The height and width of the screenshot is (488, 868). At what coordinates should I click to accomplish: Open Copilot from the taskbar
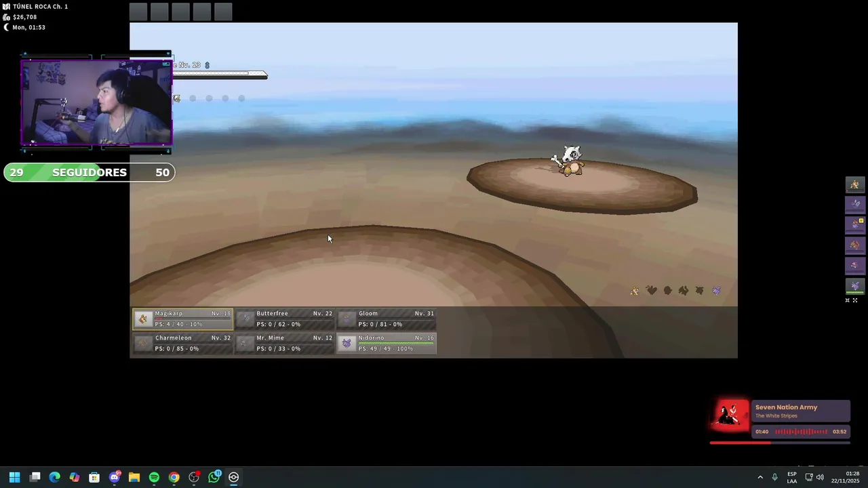pos(75,477)
